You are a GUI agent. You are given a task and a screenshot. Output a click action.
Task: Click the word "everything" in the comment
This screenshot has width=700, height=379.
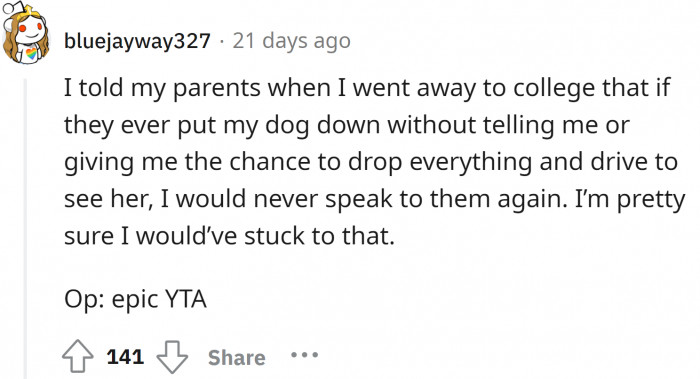click(x=471, y=163)
